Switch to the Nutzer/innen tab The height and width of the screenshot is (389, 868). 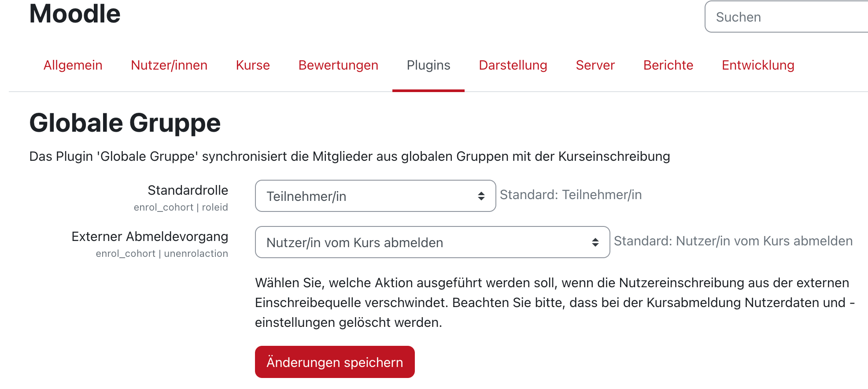(169, 65)
